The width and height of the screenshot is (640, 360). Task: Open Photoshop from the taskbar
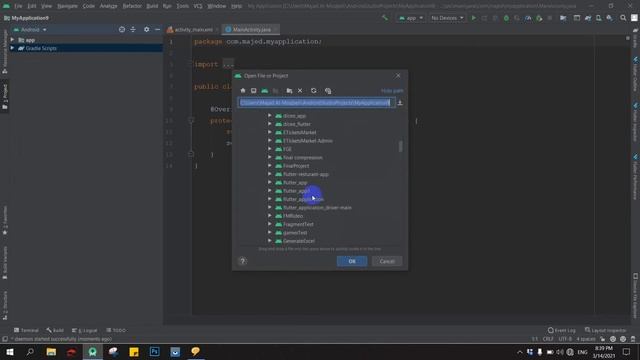tap(155, 352)
